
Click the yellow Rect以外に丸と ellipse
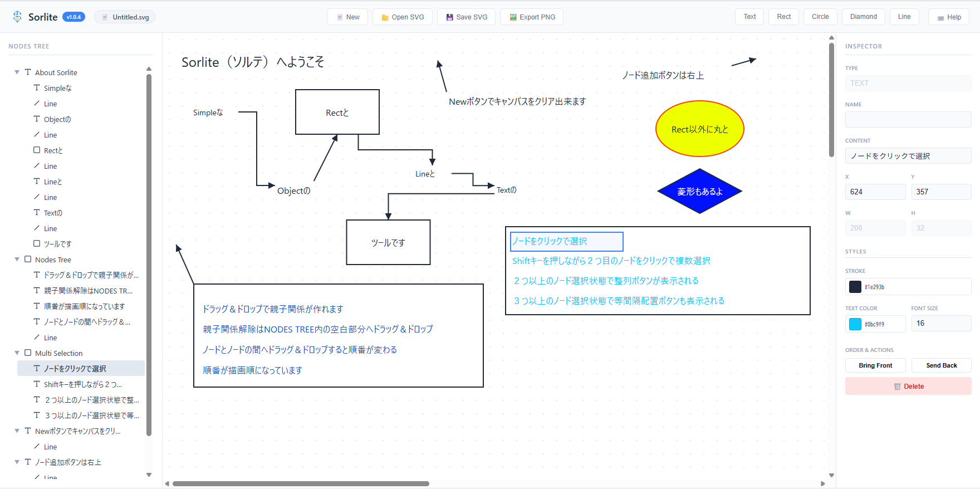(700, 129)
